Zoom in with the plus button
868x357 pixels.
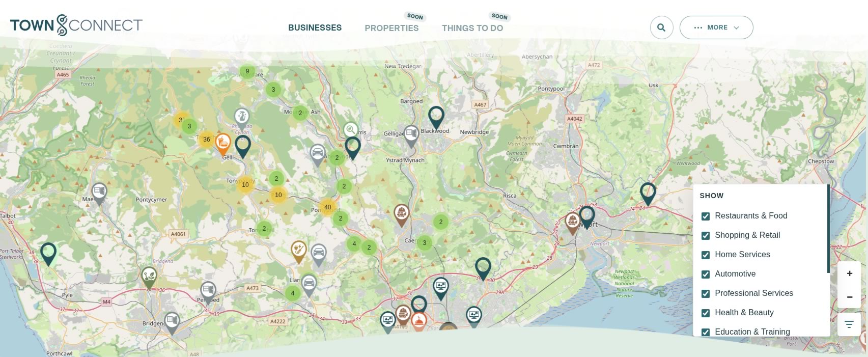[x=849, y=273]
